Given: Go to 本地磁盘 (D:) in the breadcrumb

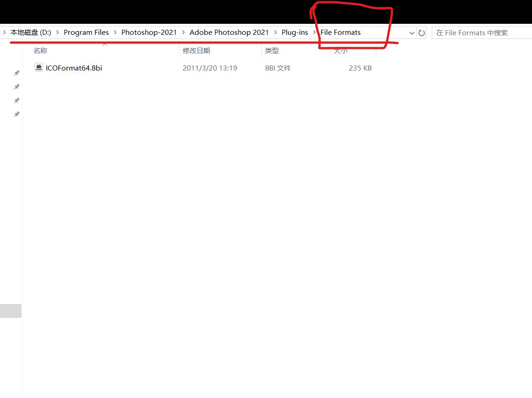Looking at the screenshot, I should point(31,33).
